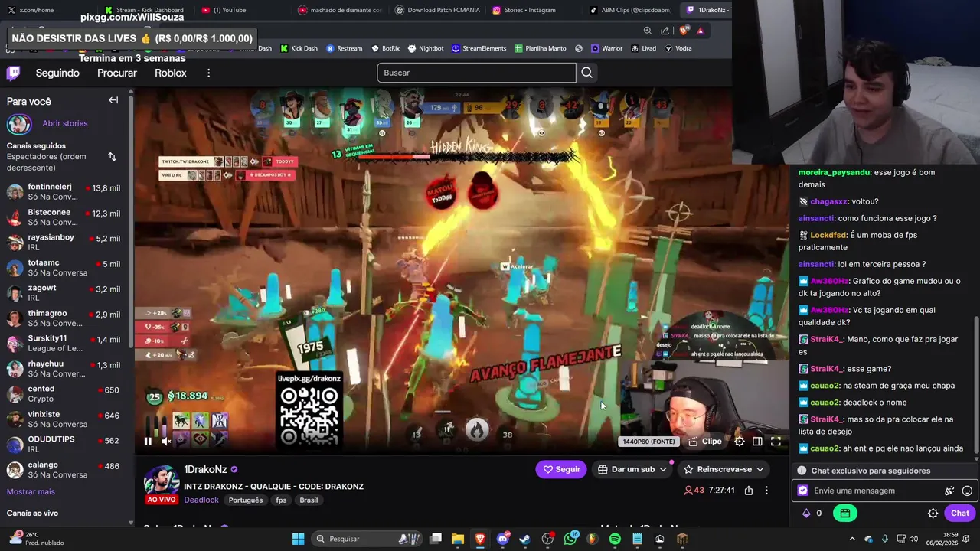Open Kick Dash bookmark
The height and width of the screenshot is (551, 980).
[299, 48]
